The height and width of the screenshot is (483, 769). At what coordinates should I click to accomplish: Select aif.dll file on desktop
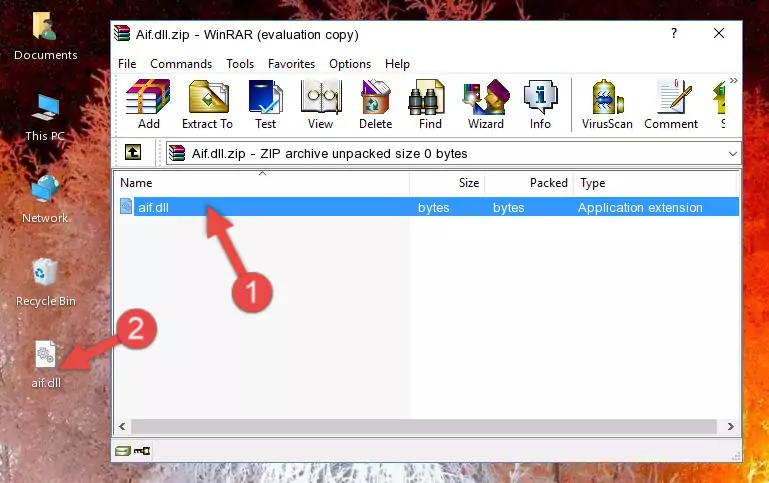pyautogui.click(x=46, y=365)
